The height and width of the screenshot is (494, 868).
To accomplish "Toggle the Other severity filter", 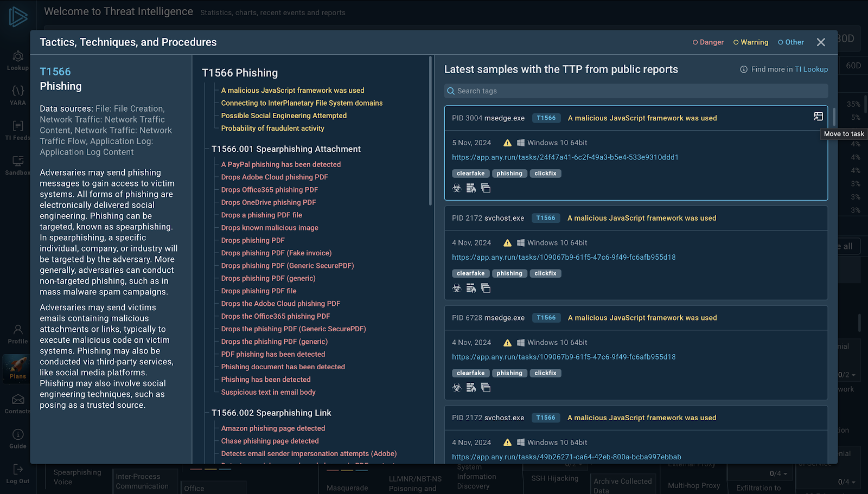I will click(x=791, y=42).
